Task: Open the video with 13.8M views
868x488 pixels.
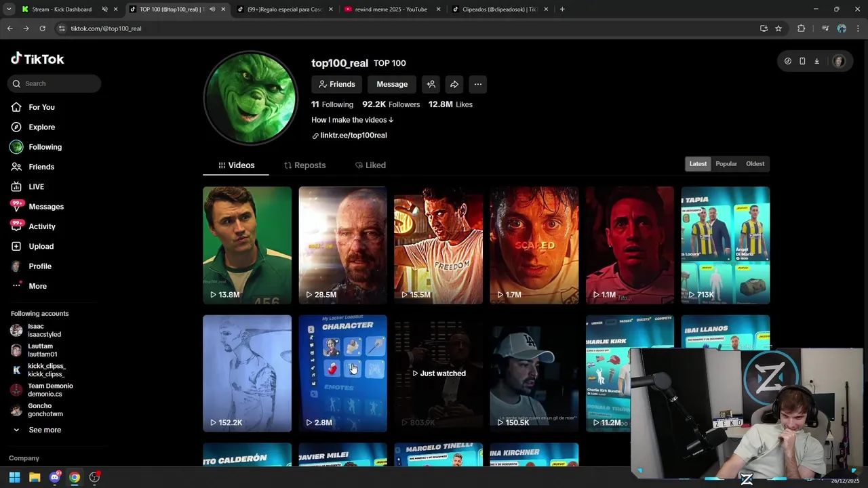Action: tap(247, 245)
